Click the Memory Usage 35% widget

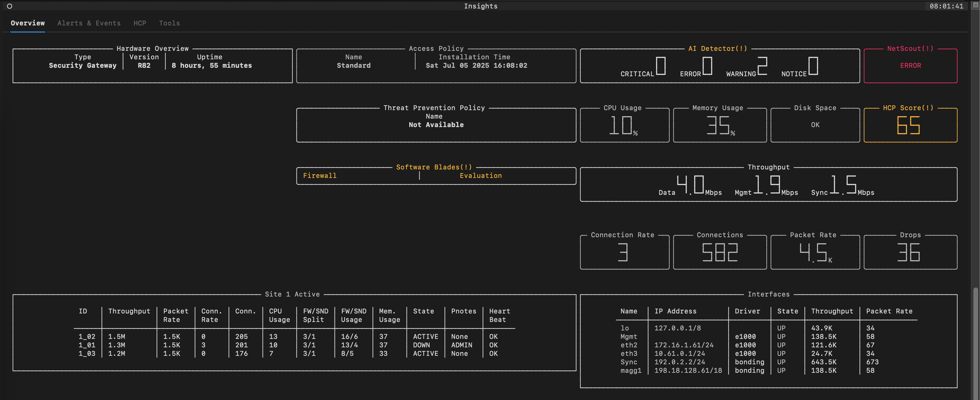point(719,126)
